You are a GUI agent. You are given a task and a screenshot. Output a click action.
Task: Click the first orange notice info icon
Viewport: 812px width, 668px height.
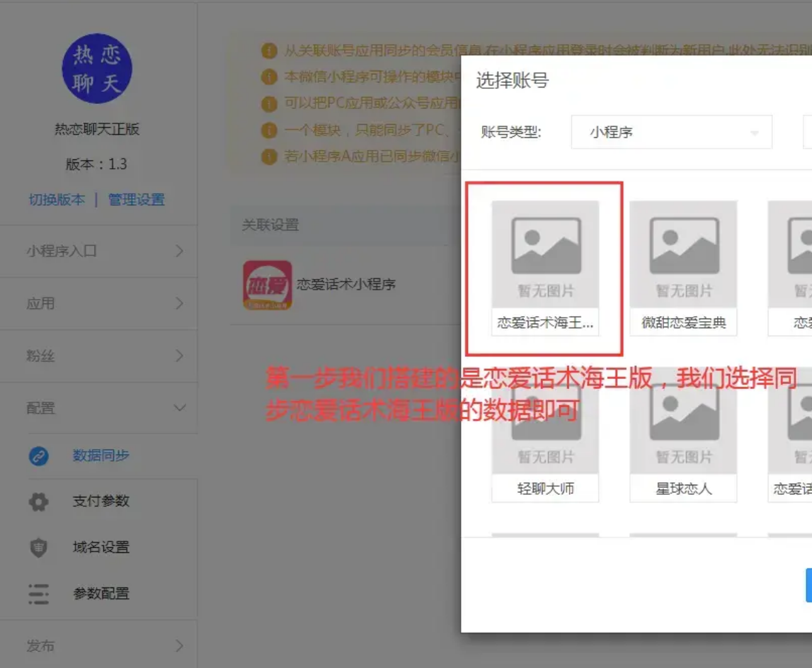pos(269,50)
